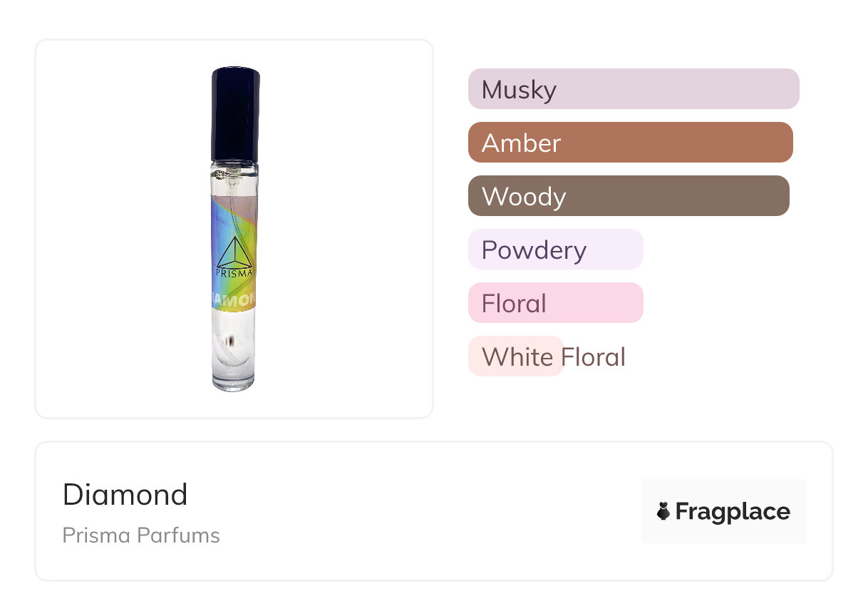Select the Musky accord bar
The image size is (868, 616).
(x=634, y=89)
